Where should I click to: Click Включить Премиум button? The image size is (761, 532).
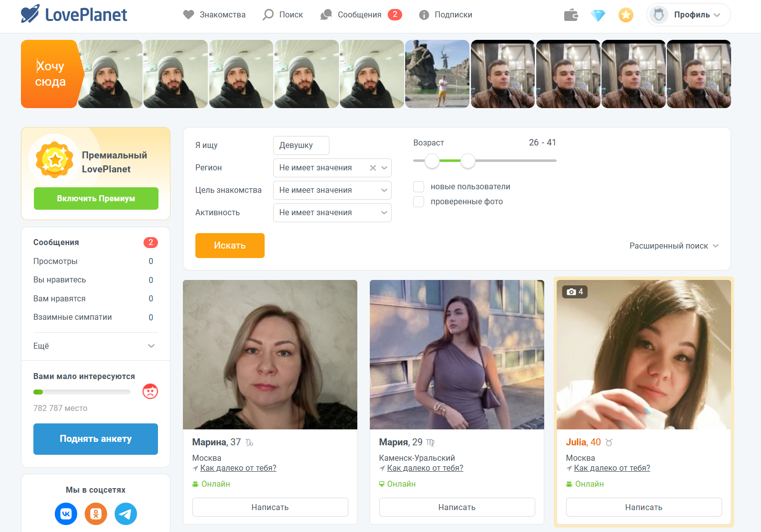point(96,199)
